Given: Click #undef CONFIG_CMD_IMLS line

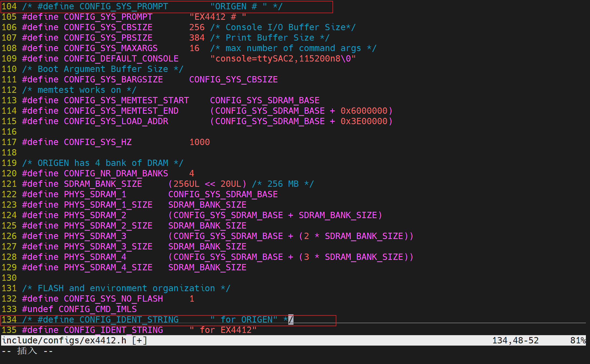Looking at the screenshot, I should [79, 309].
